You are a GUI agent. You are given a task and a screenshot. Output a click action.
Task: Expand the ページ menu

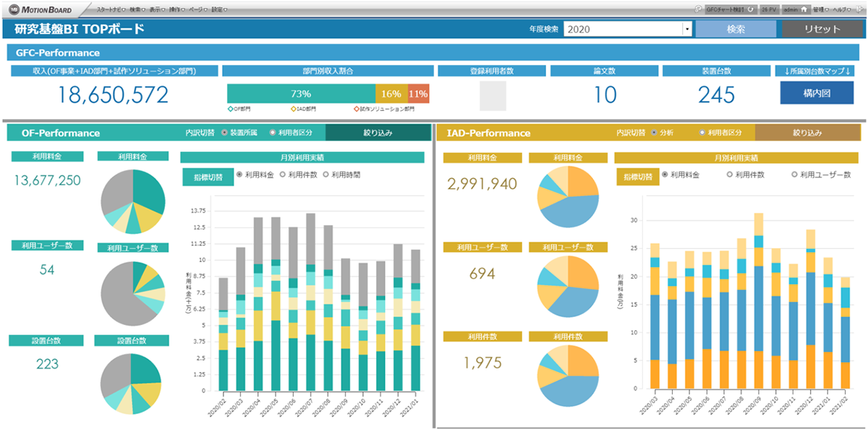click(198, 9)
